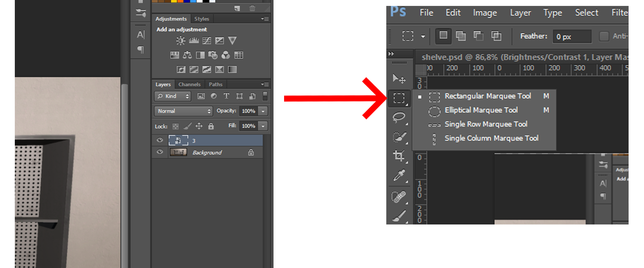Switch to the Channels tab
This screenshot has height=268, width=644.
189,84
